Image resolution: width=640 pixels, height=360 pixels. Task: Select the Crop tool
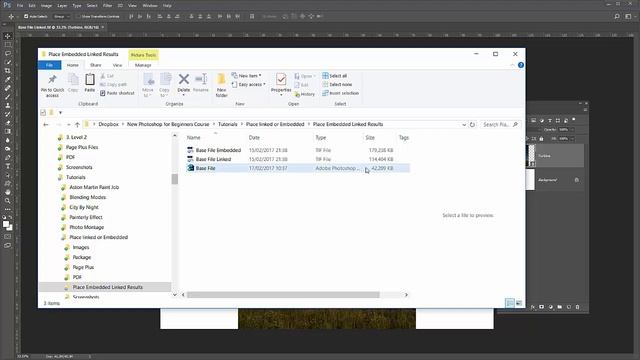pos(7,71)
